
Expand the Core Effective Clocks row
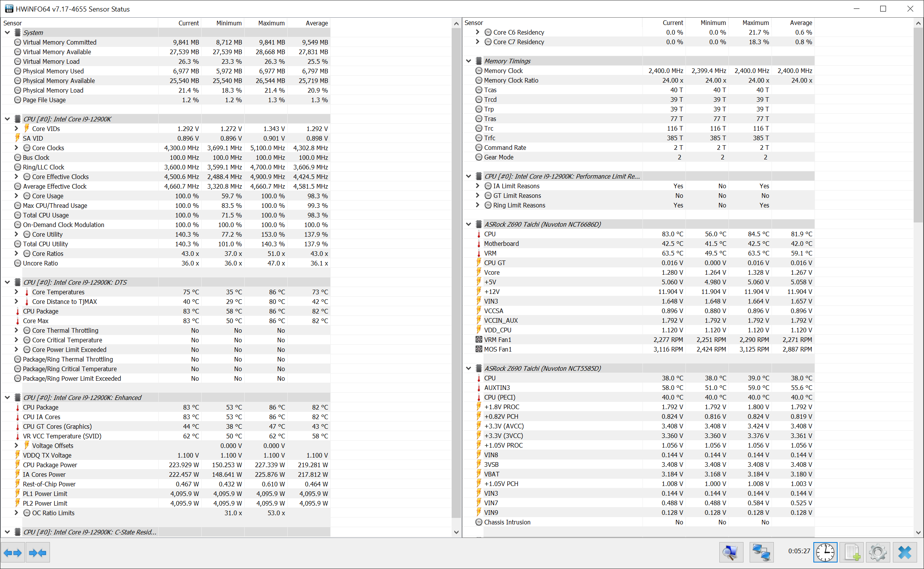(16, 177)
